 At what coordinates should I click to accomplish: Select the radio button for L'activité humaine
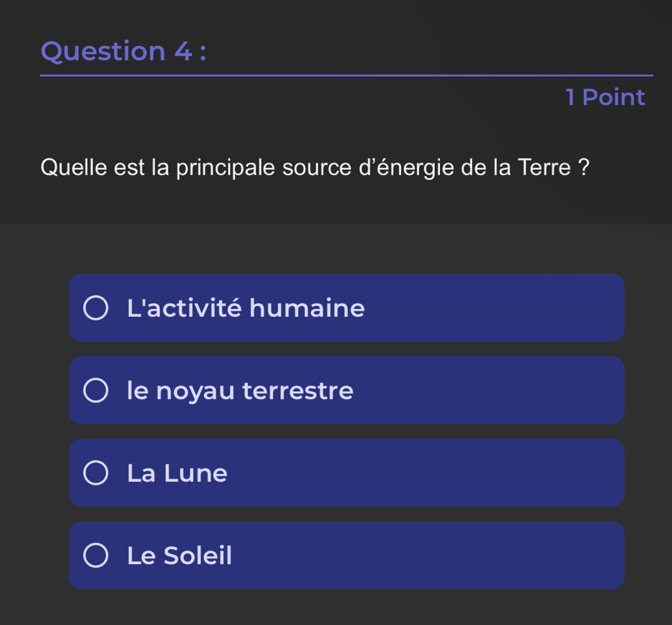point(95,309)
